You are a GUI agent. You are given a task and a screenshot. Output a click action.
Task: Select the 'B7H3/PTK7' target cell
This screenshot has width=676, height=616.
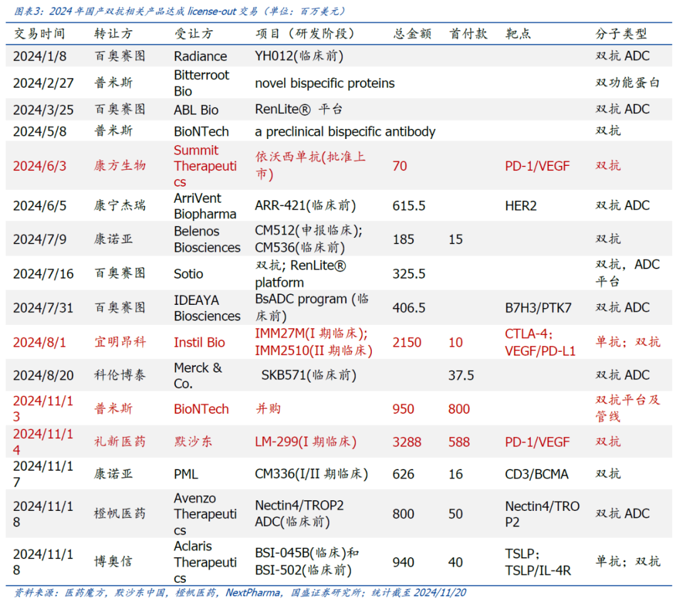click(538, 308)
